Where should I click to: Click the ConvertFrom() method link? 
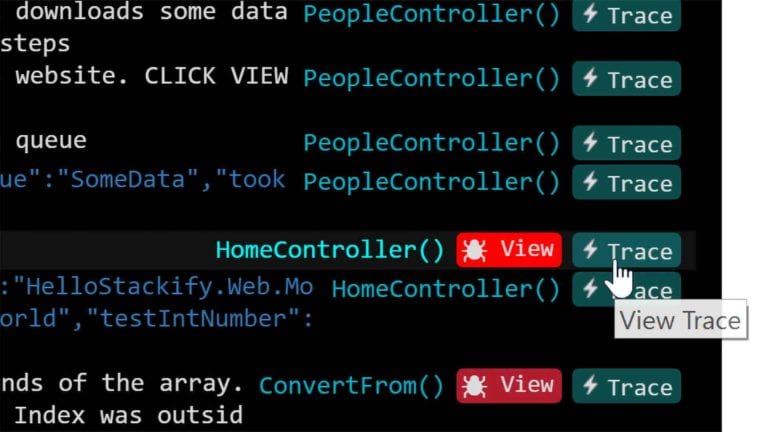tap(352, 385)
